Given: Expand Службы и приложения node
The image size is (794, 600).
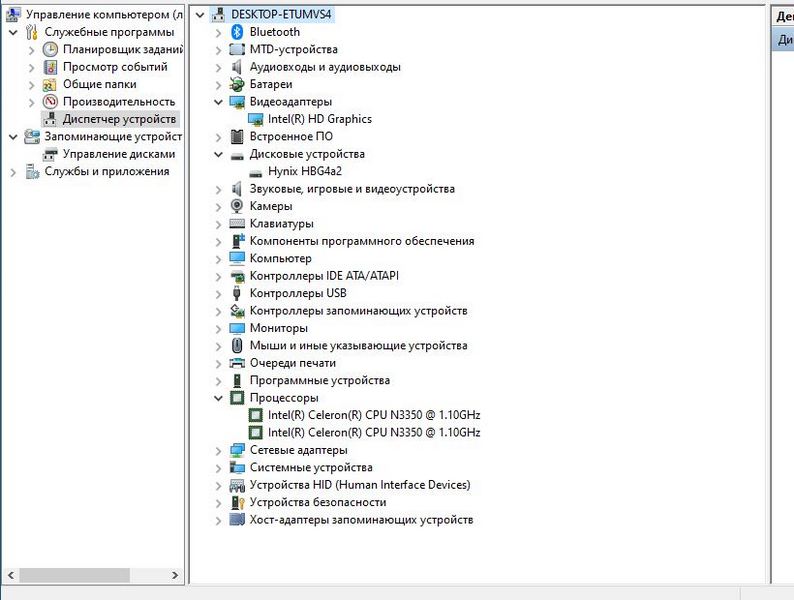Looking at the screenshot, I should click(x=13, y=172).
